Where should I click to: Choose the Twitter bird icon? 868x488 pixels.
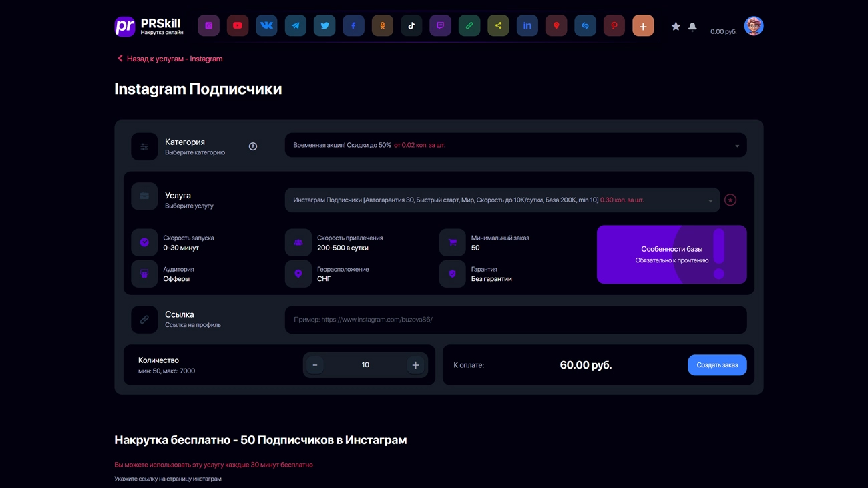point(324,26)
